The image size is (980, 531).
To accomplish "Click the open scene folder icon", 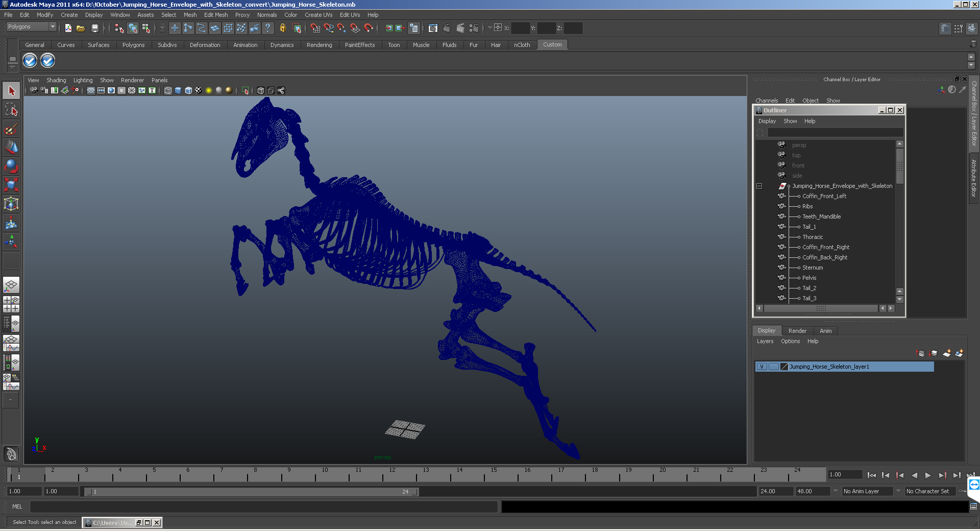I will point(81,28).
